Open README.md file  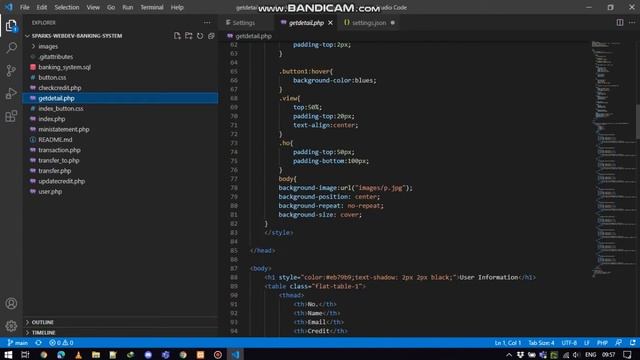pos(55,140)
